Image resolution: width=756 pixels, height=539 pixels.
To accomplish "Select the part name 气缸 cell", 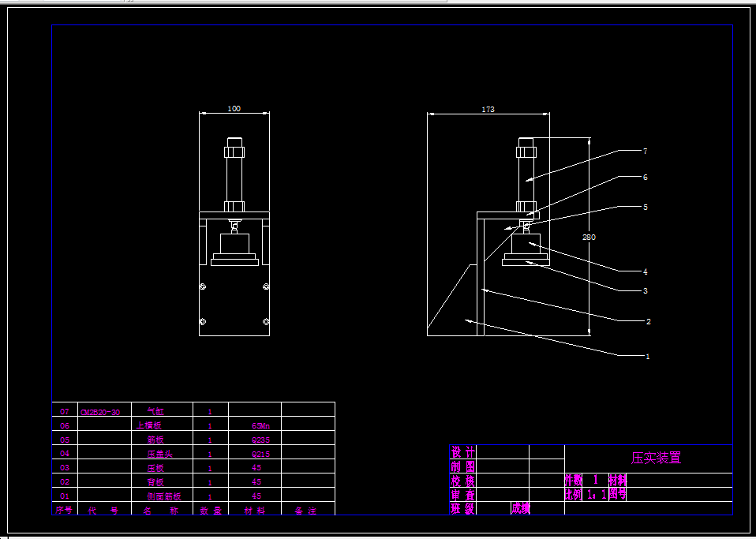I will pos(155,411).
